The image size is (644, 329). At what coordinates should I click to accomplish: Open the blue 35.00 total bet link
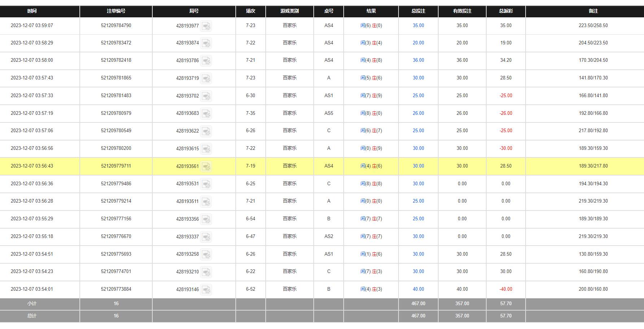pos(418,26)
